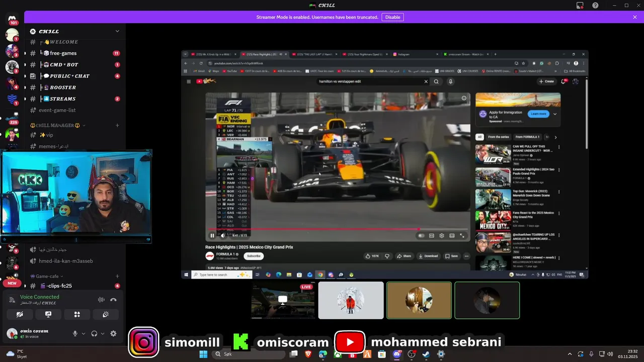Create channel in CHILL MANAGER category
Screen dimensions: 644x362
point(117,125)
